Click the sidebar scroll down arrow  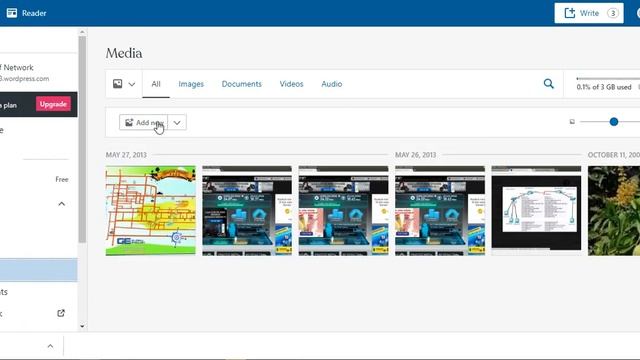[x=82, y=326]
